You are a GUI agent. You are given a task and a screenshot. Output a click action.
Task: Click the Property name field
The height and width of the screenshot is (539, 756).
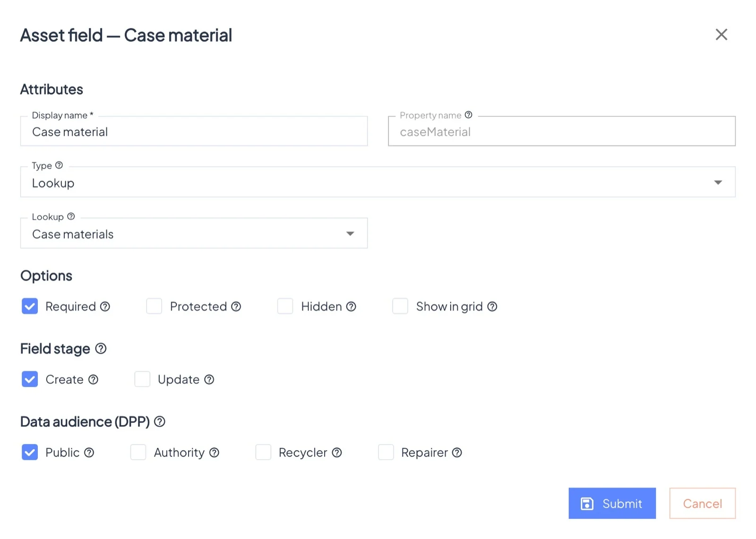point(562,131)
